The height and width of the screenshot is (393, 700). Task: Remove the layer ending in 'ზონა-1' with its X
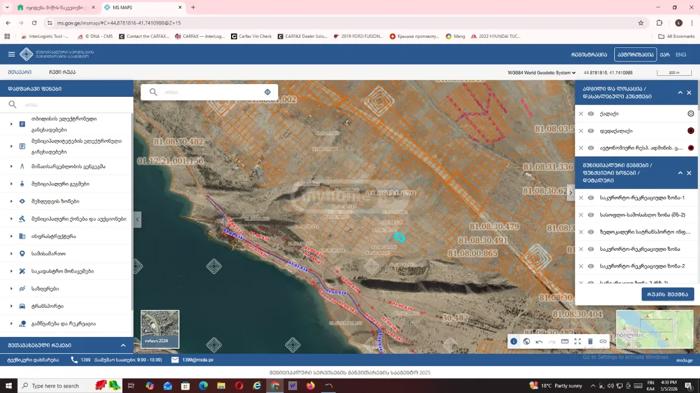581,198
